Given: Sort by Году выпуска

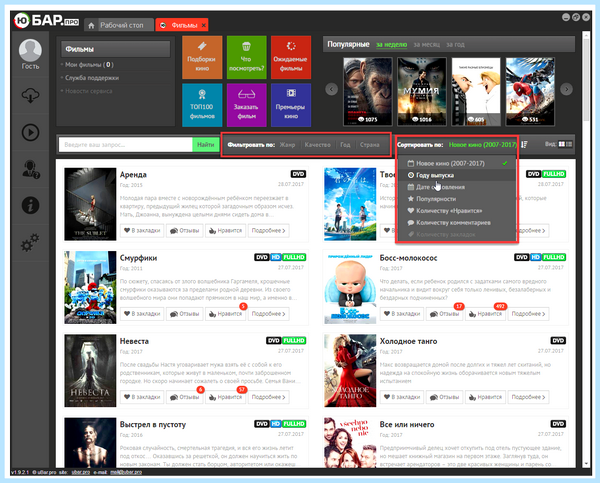Looking at the screenshot, I should [457, 175].
